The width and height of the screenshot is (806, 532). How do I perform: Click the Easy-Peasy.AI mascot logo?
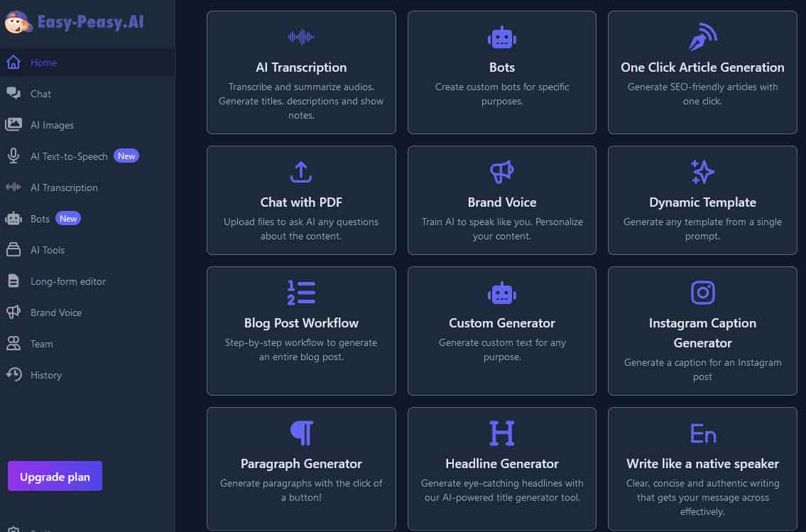tap(18, 22)
